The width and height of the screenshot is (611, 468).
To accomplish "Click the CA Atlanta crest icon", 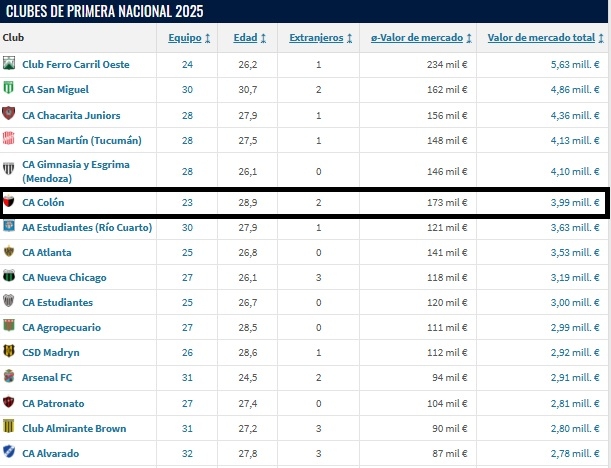I will 9,252.
